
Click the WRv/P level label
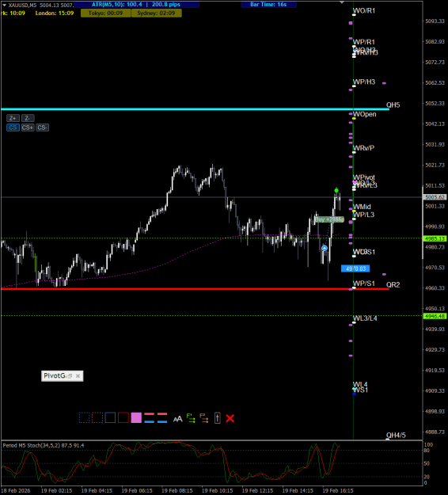(363, 148)
